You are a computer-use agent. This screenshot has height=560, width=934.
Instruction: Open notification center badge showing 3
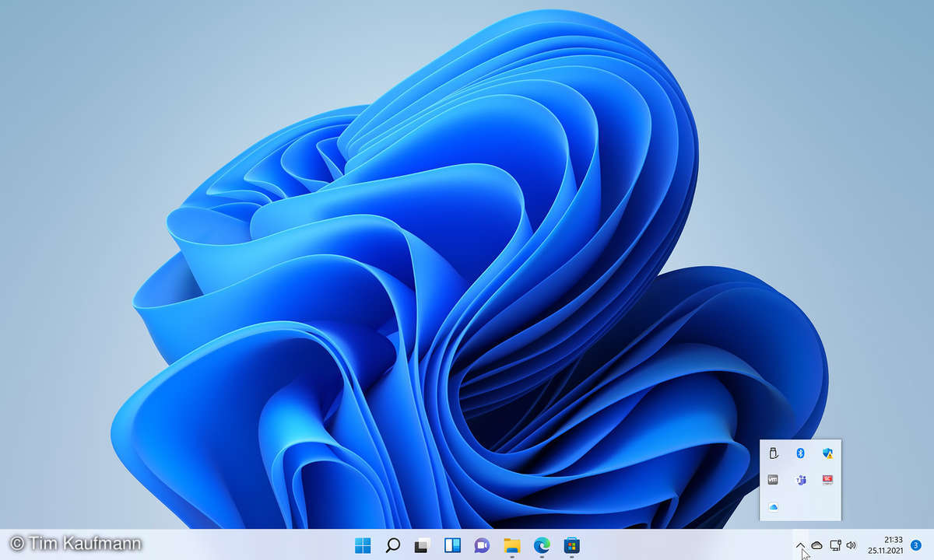click(915, 545)
